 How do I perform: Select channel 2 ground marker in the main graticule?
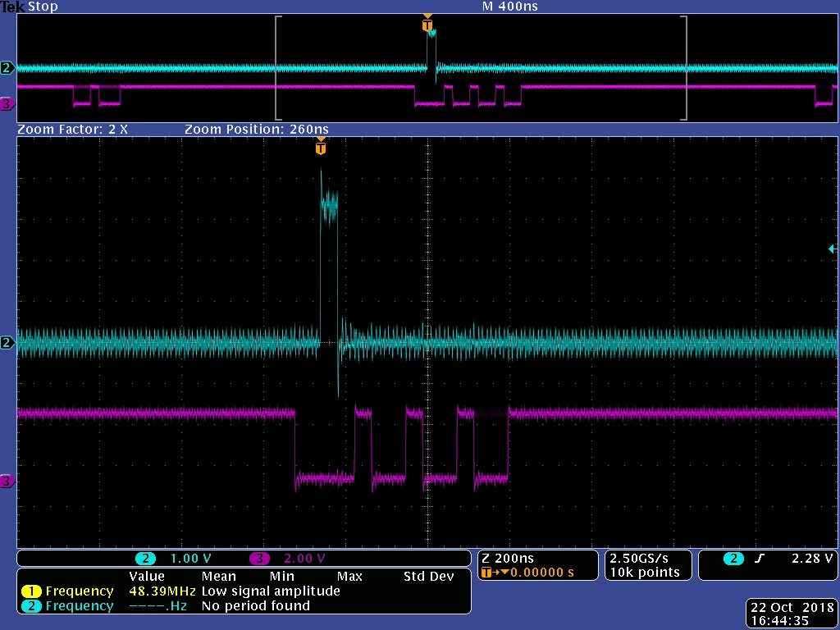7,342
